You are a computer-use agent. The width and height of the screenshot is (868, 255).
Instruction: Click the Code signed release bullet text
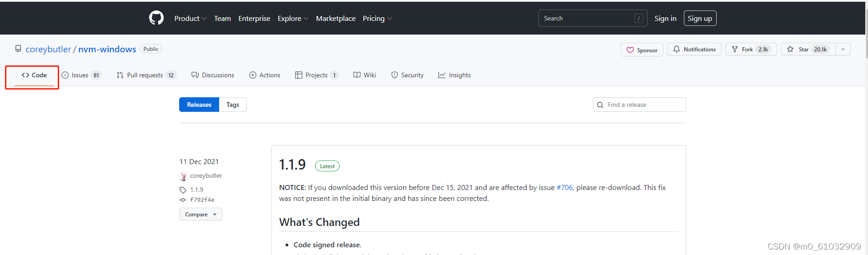click(327, 245)
